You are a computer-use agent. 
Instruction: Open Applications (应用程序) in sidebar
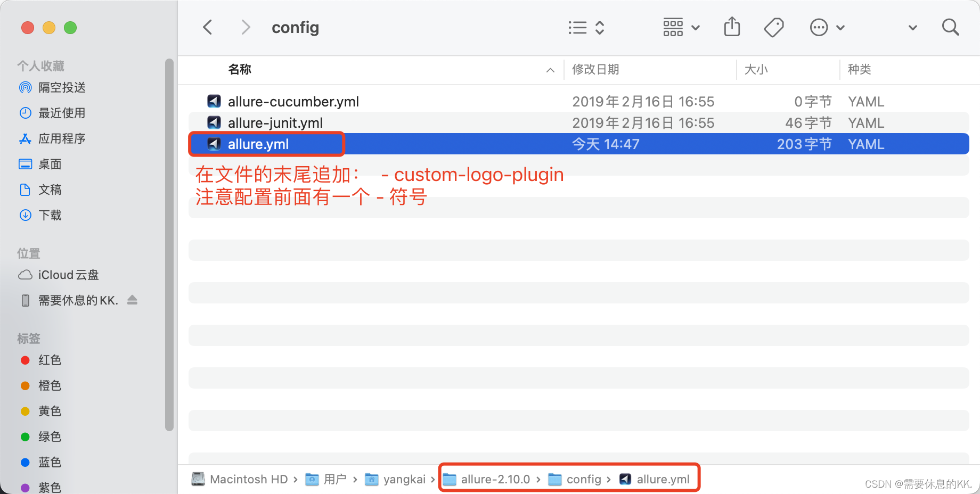52,138
